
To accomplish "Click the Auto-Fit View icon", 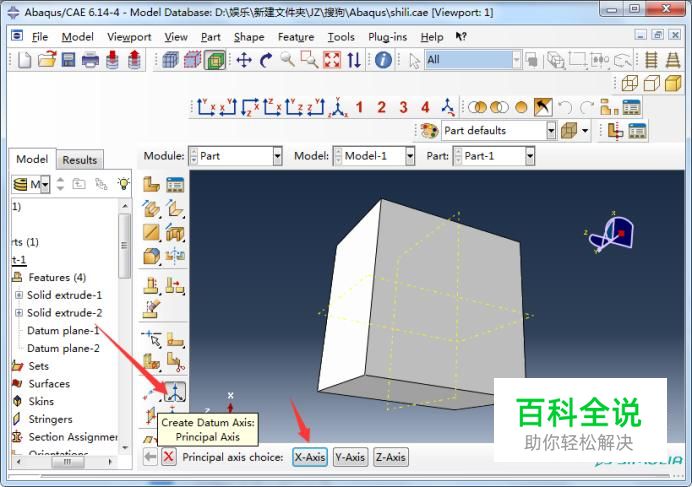I will coord(332,60).
